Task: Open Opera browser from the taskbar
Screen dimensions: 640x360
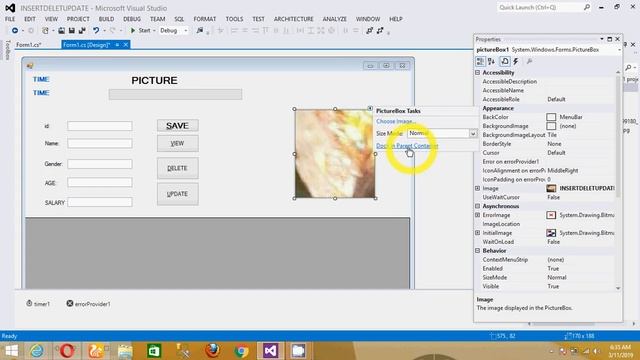Action: [67, 351]
